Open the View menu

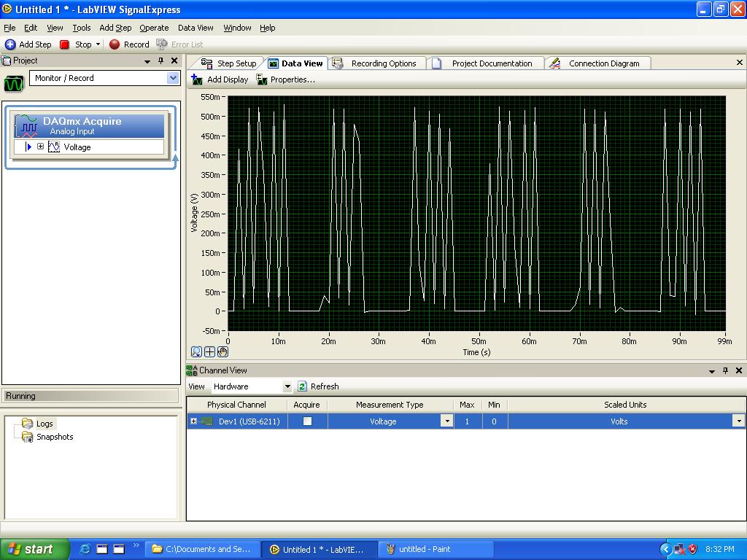[x=55, y=28]
